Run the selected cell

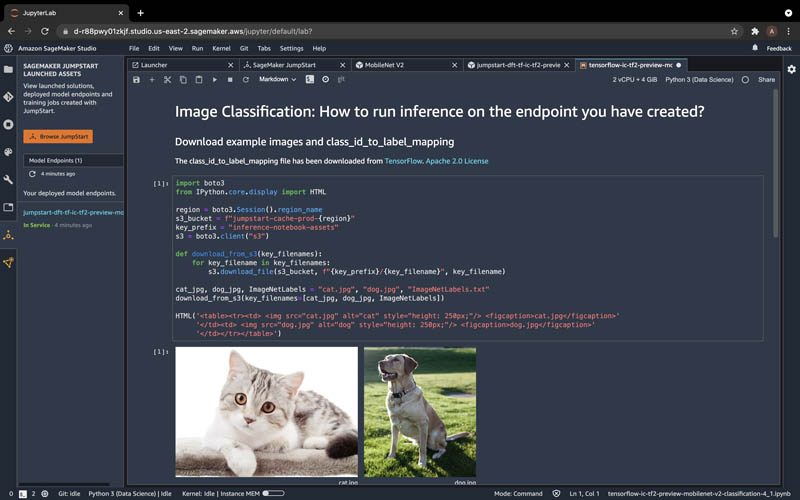click(214, 80)
